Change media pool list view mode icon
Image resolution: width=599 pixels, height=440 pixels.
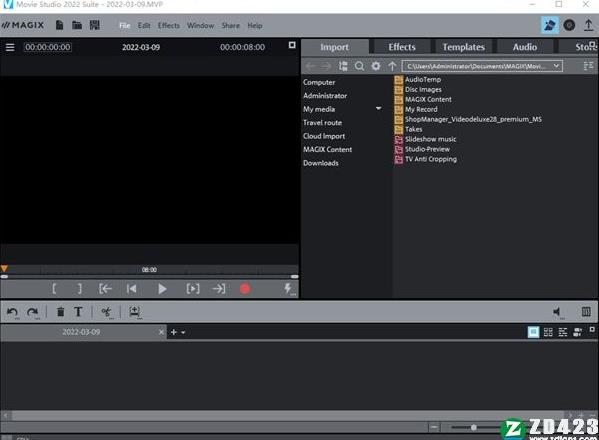click(588, 66)
